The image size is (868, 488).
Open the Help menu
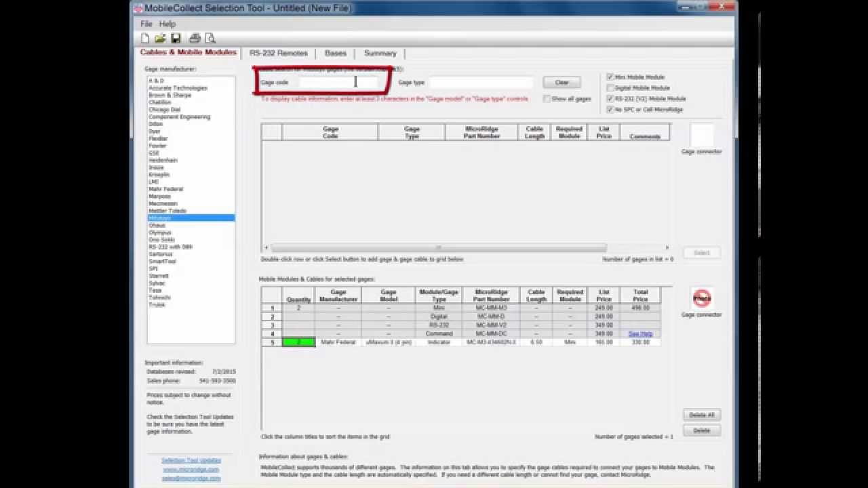tap(167, 24)
